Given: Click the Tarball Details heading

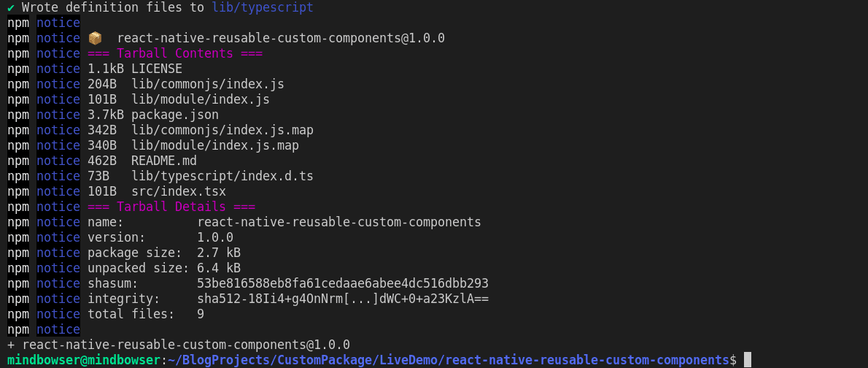Looking at the screenshot, I should click(x=171, y=207).
